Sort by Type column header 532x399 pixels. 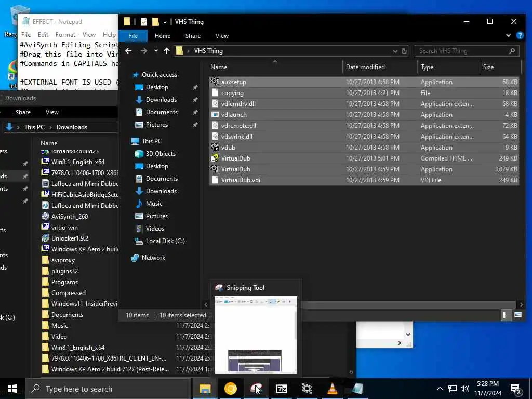pos(448,67)
